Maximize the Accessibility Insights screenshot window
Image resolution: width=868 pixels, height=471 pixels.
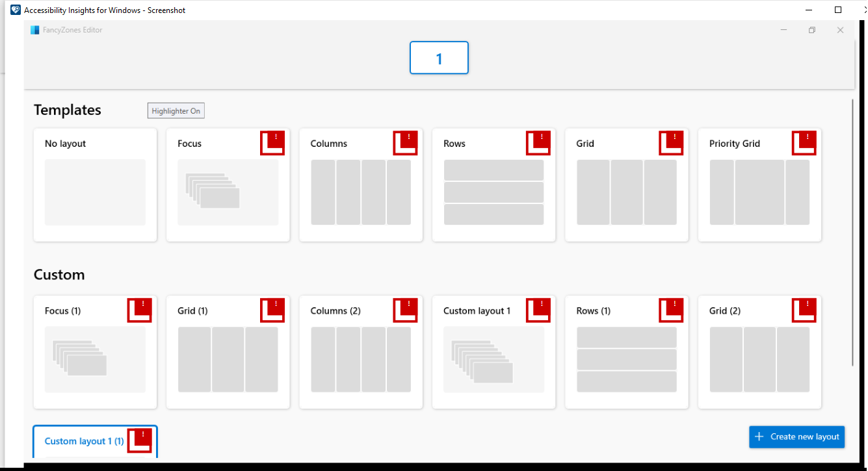click(838, 10)
